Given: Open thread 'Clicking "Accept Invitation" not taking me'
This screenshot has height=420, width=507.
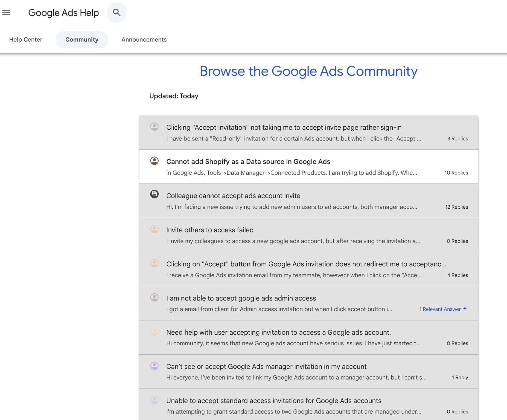Looking at the screenshot, I should (284, 127).
